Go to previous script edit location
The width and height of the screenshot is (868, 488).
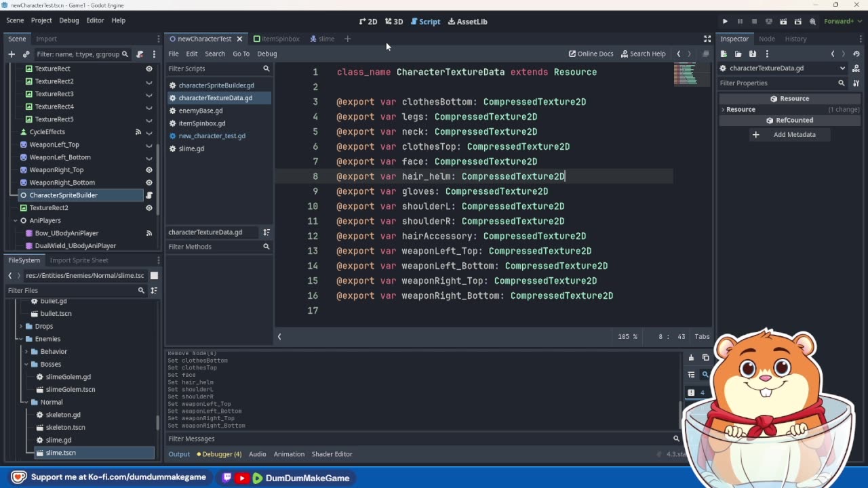pos(678,54)
